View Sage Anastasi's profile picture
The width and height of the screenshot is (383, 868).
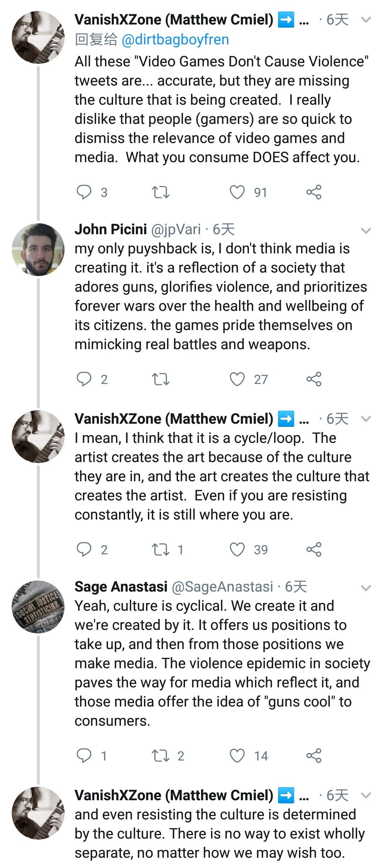point(38,606)
